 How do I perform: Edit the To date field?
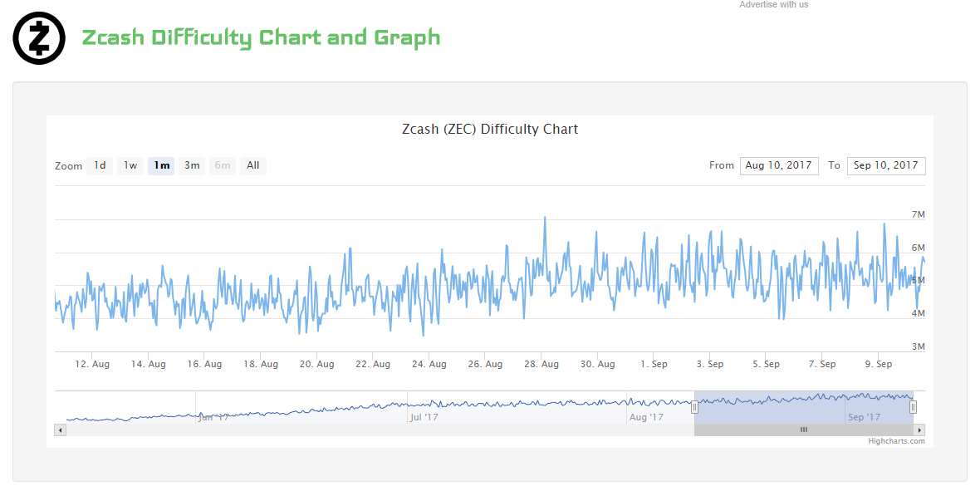[886, 166]
